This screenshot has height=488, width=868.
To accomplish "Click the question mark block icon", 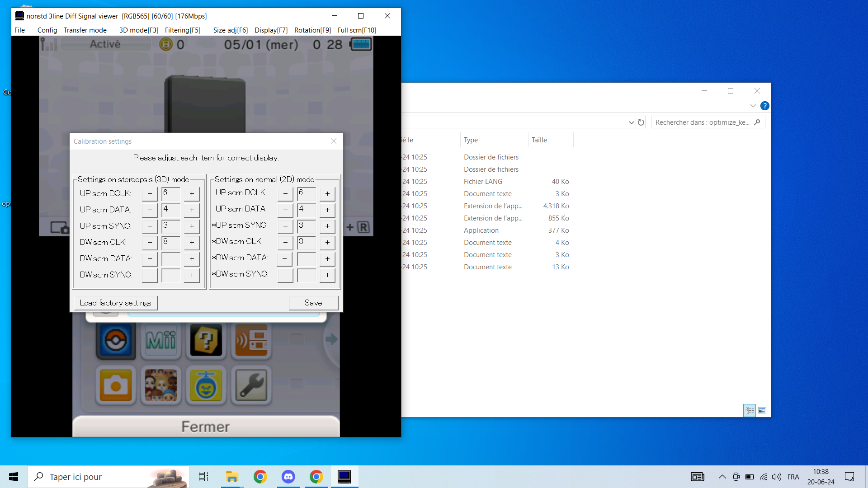I will tap(206, 340).
